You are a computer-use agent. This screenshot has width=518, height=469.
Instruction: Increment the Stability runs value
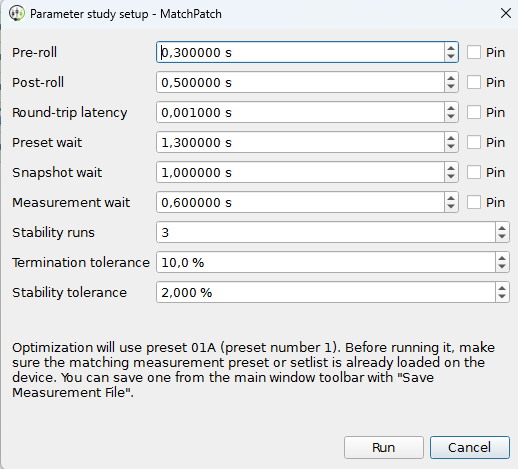coord(502,228)
